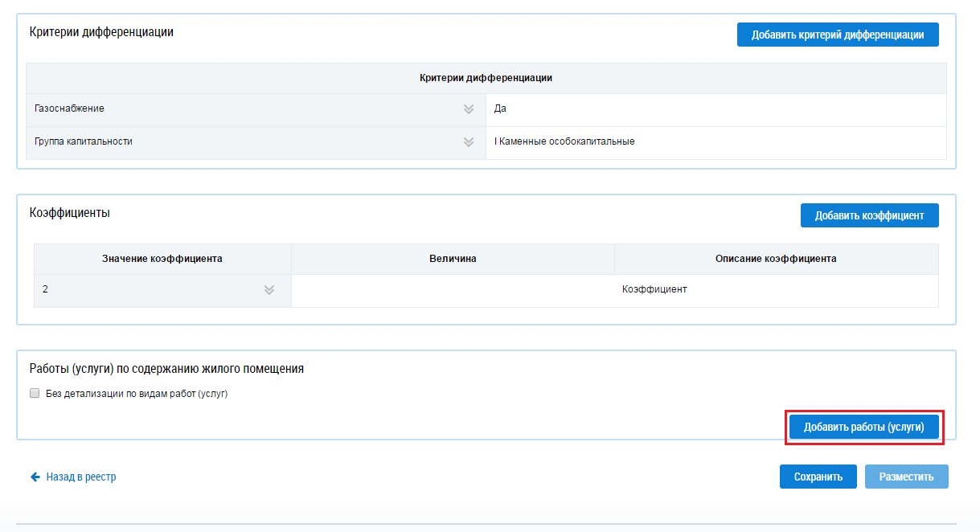
Task: Click the I Каменные особокапитальные value cell
Action: pos(716,142)
